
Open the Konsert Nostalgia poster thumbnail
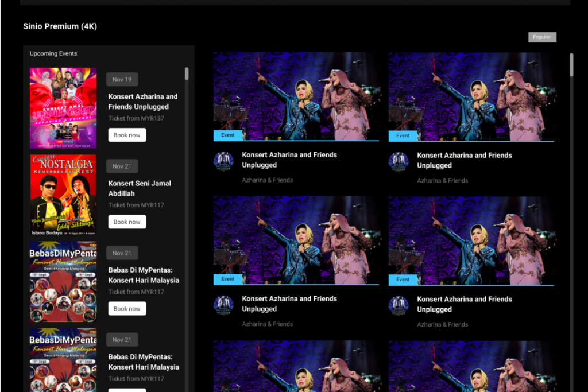coord(63,195)
